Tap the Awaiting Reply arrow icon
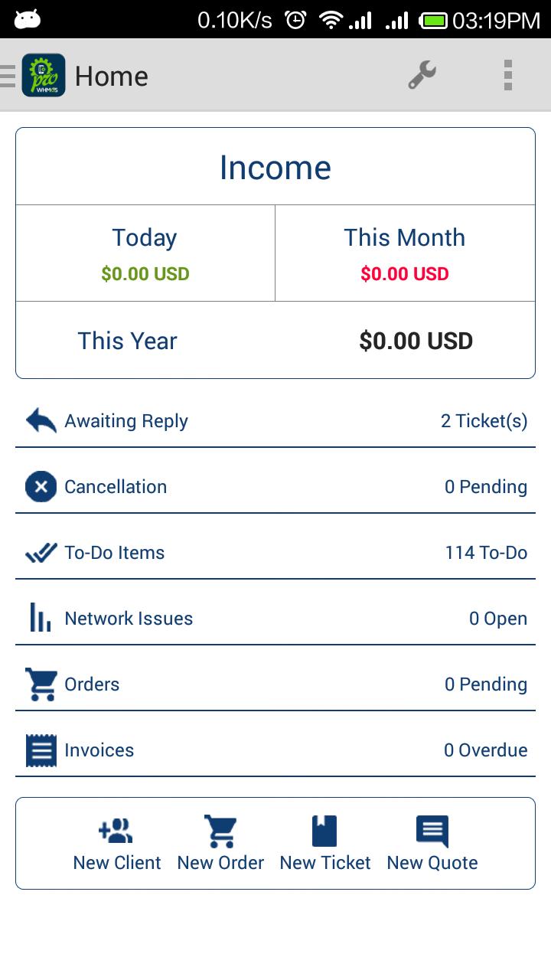This screenshot has width=551, height=980. (41, 420)
